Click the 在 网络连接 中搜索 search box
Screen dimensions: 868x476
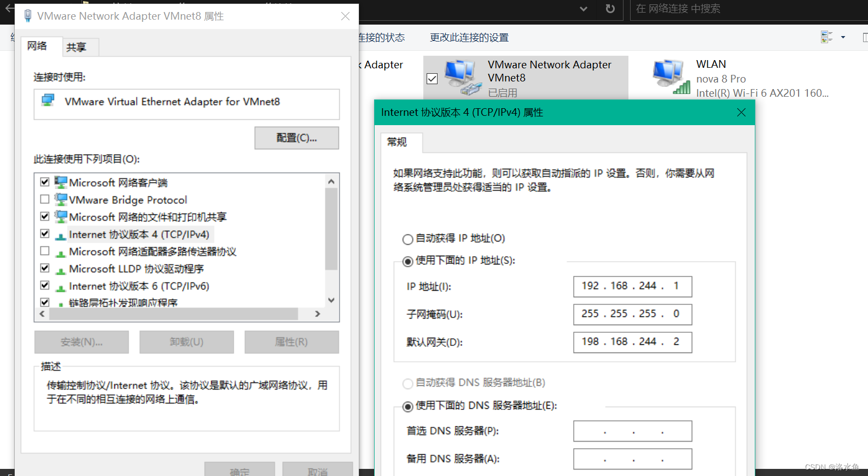[749, 9]
